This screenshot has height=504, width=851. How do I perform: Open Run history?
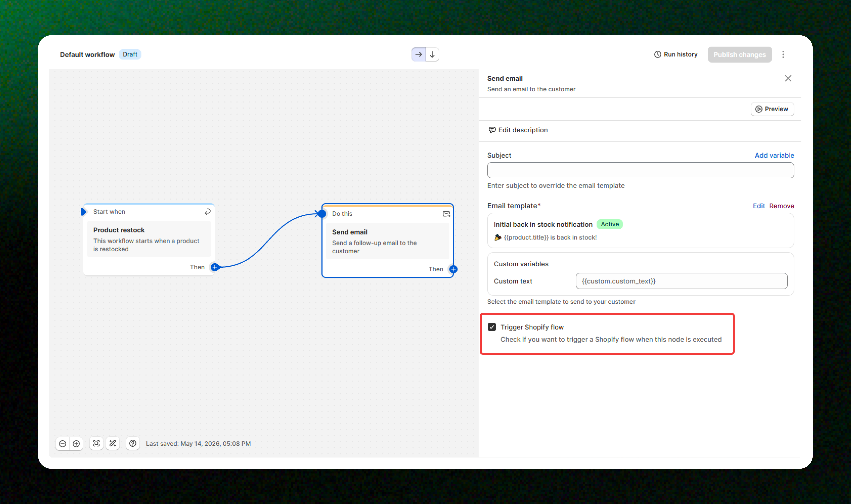point(676,54)
